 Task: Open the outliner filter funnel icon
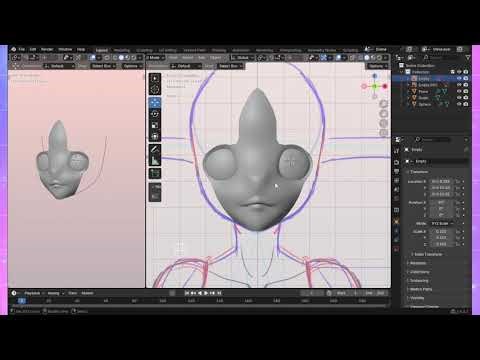pyautogui.click(x=468, y=58)
